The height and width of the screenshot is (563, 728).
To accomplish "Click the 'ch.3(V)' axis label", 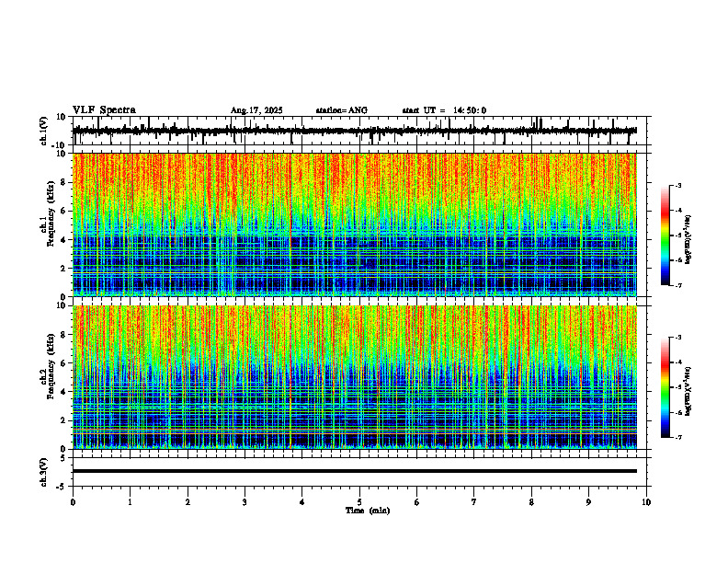I will point(44,472).
